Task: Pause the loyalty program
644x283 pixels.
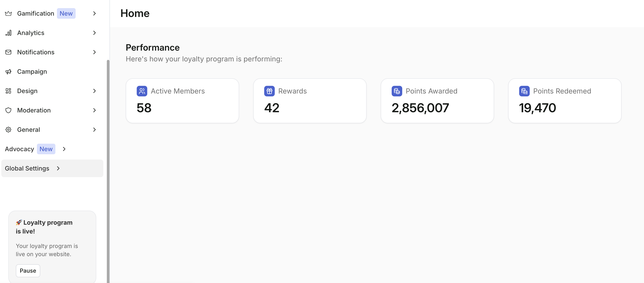Action: [28, 271]
